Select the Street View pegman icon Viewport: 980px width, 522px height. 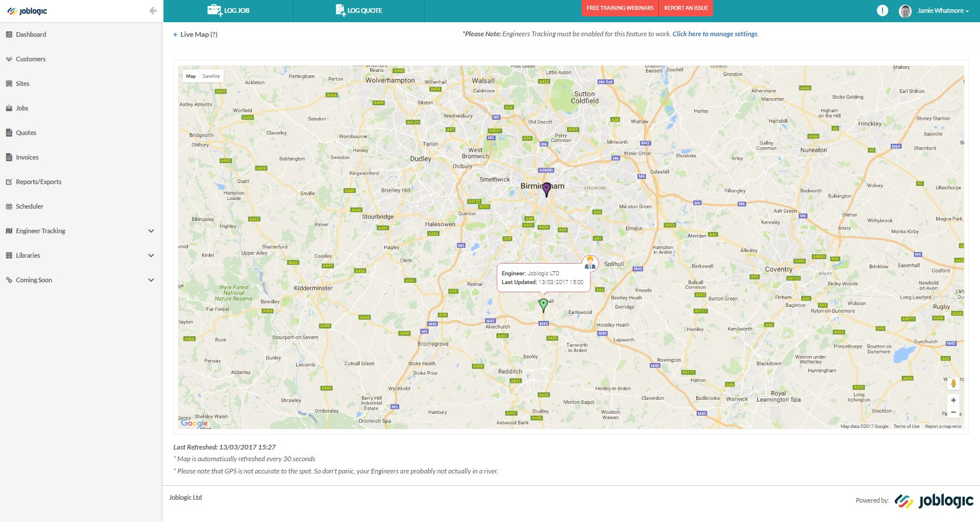(x=953, y=383)
